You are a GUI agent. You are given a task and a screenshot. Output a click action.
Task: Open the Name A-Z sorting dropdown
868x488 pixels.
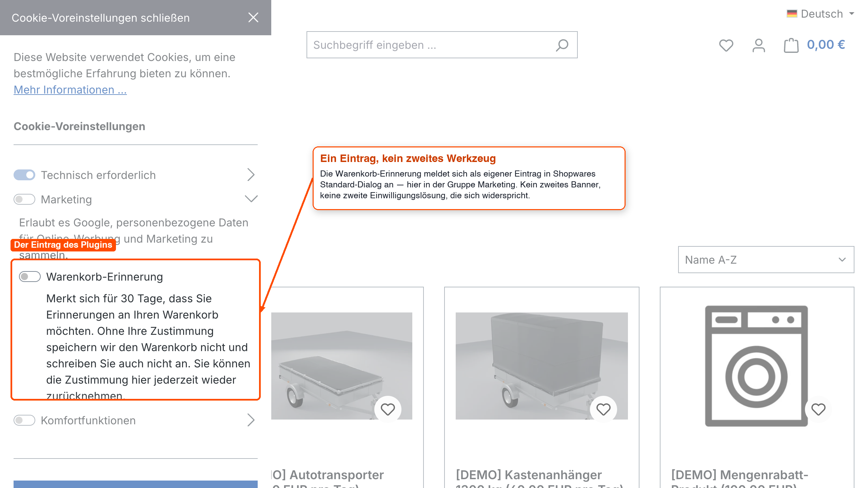pos(766,260)
